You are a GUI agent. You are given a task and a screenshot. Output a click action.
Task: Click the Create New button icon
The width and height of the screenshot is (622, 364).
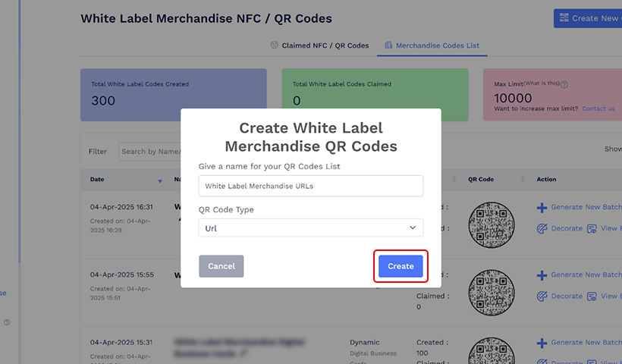point(564,18)
